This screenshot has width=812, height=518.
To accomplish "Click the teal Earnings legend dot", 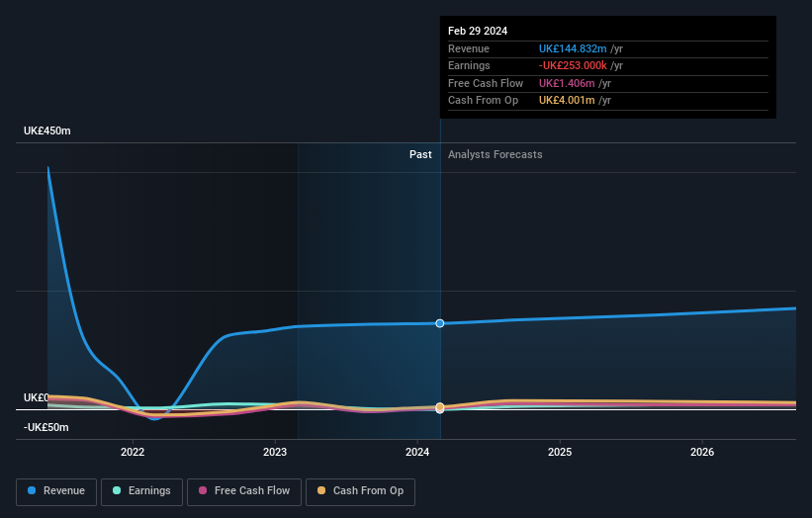I will 117,490.
